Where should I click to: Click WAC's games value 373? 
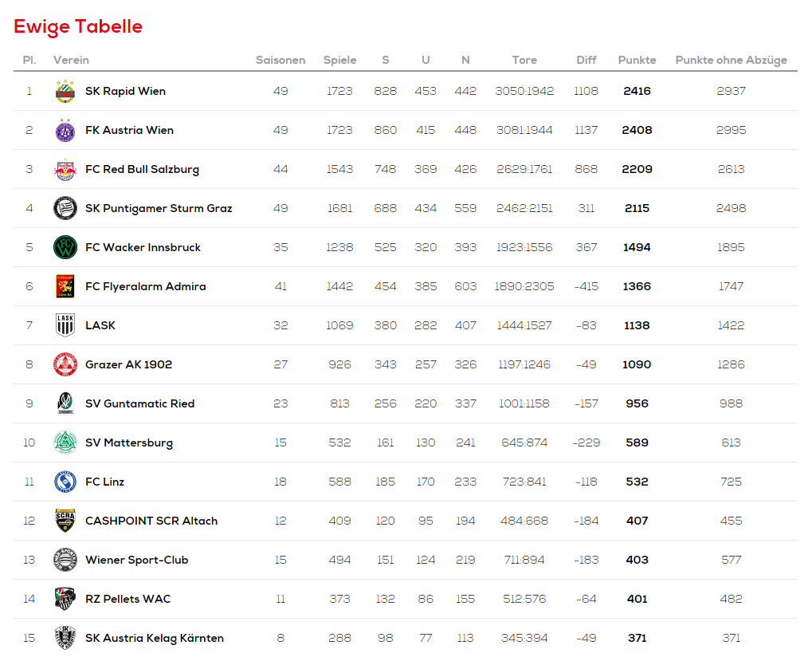[x=339, y=599]
